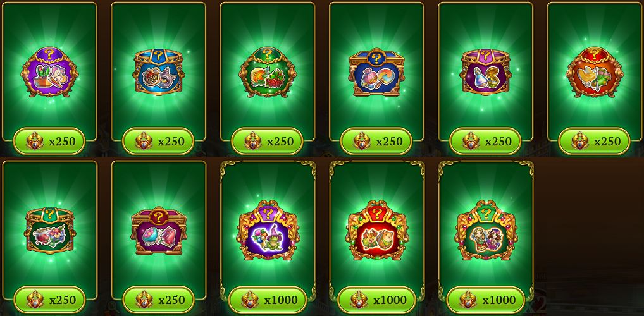Open the magenta chest with cupcake

[x=159, y=231]
